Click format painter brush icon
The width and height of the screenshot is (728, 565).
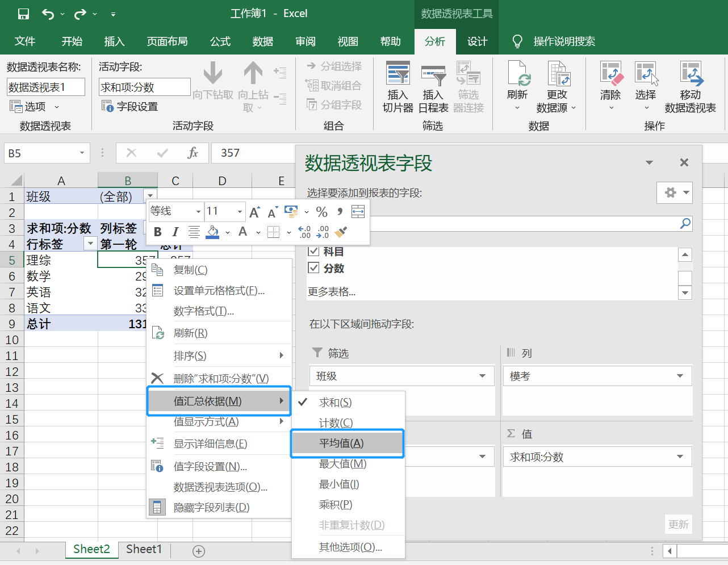pyautogui.click(x=341, y=232)
